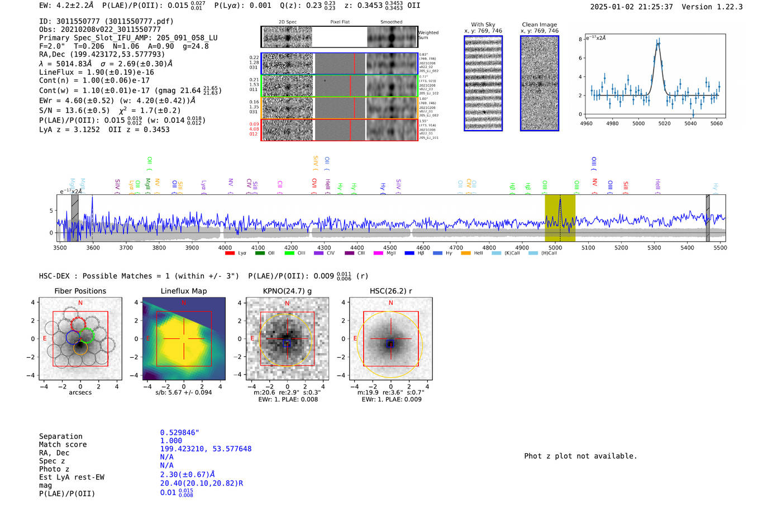This screenshot has width=782, height=532.
Task: Click the hatched gray band near 3550Å
Action: (75, 218)
